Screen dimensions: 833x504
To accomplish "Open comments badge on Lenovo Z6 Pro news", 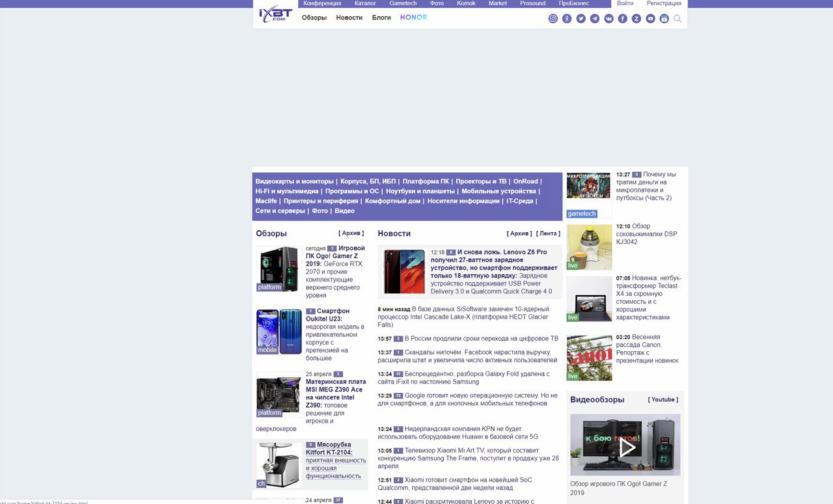I will point(451,252).
